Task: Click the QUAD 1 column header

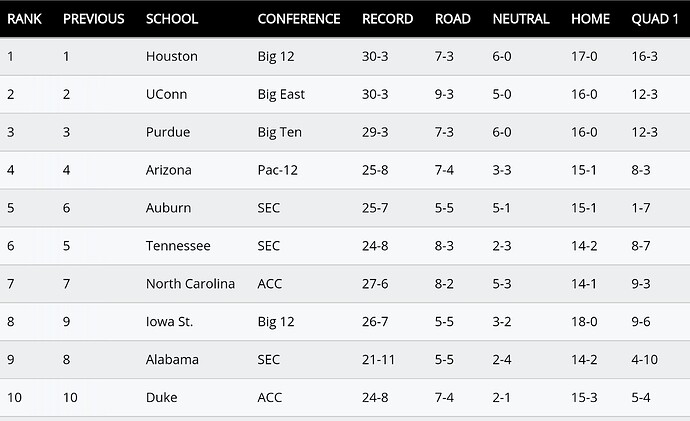Action: pos(655,19)
